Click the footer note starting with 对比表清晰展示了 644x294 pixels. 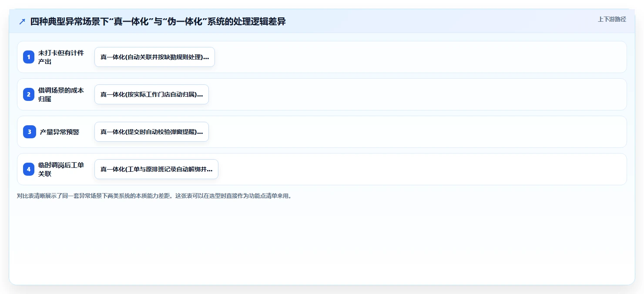point(154,196)
